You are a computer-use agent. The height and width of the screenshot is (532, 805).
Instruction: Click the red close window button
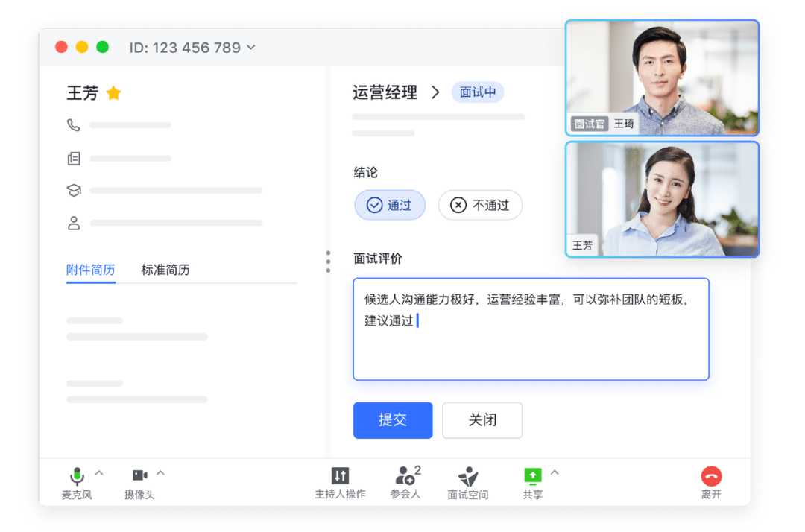coord(61,47)
